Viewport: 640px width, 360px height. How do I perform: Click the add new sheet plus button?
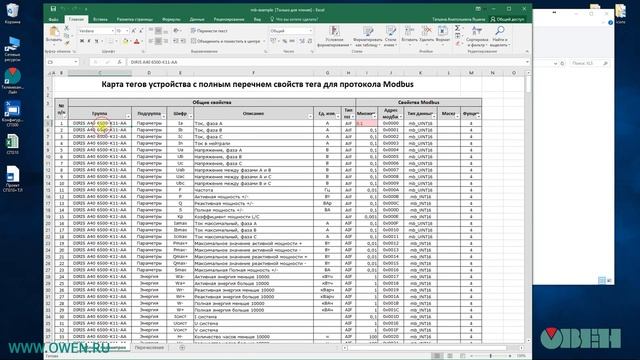pyautogui.click(x=182, y=348)
